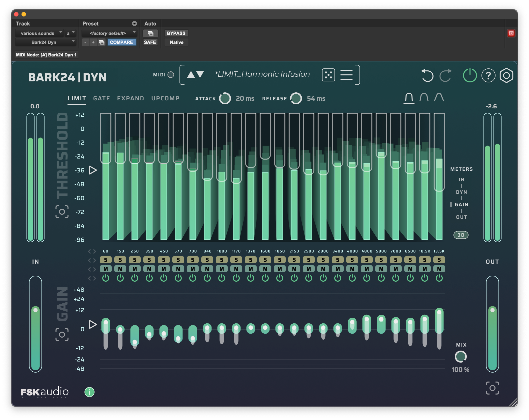The height and width of the screenshot is (420, 529).
Task: Select the OUT meter mode
Action: pos(461,217)
